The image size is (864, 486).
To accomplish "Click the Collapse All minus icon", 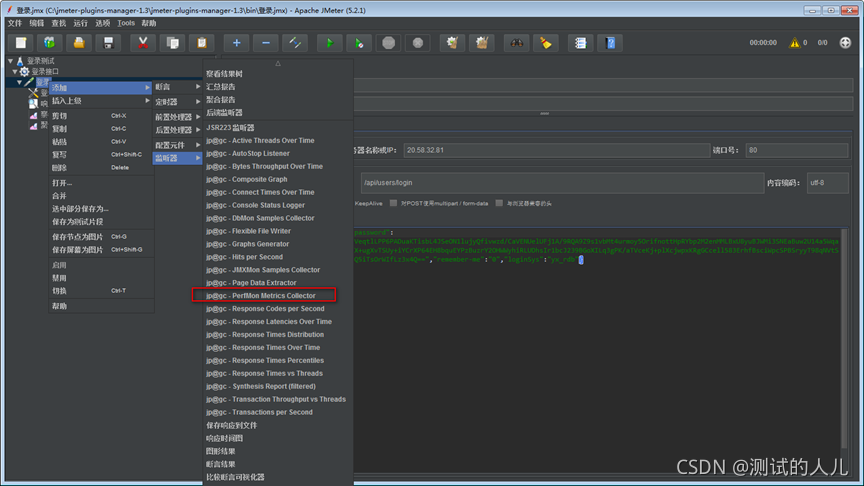I will point(266,43).
